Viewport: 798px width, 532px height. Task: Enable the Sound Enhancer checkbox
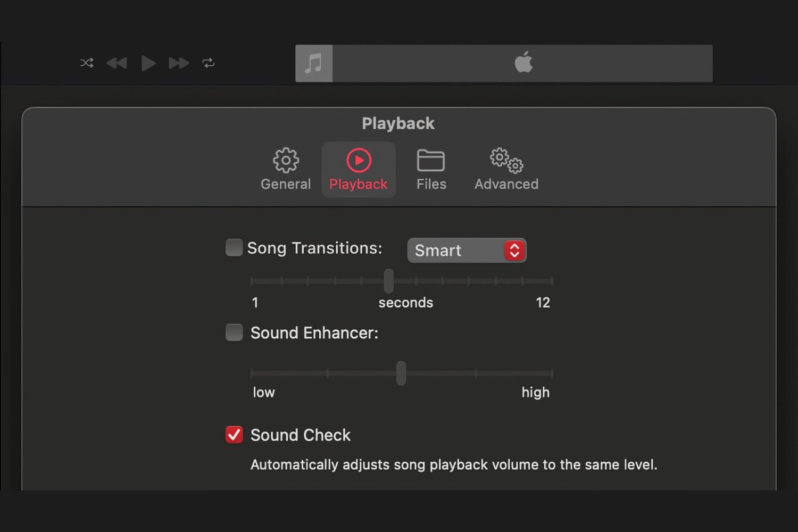(x=234, y=332)
